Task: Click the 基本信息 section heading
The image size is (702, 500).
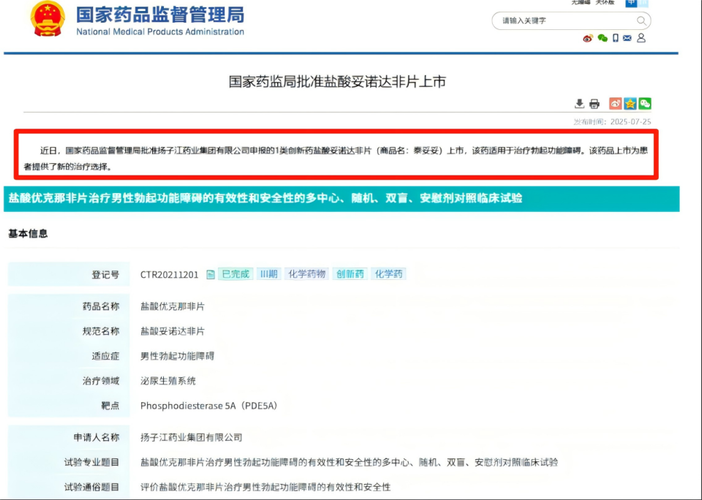Action: tap(28, 233)
